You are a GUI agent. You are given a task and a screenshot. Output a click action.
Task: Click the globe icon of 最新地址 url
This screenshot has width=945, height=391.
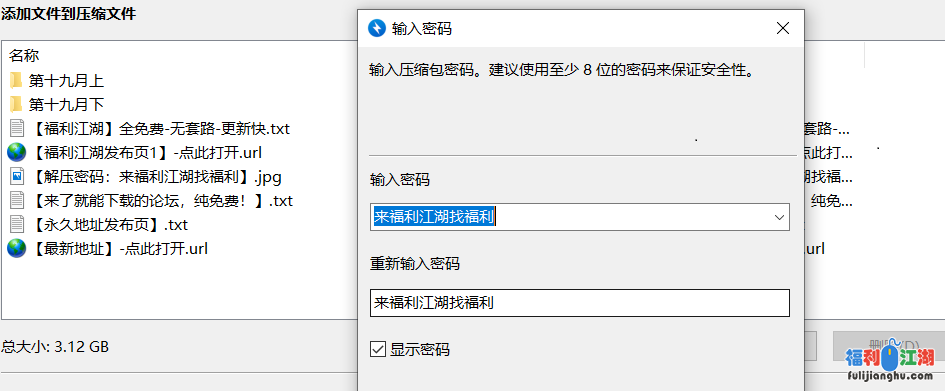coord(17,248)
